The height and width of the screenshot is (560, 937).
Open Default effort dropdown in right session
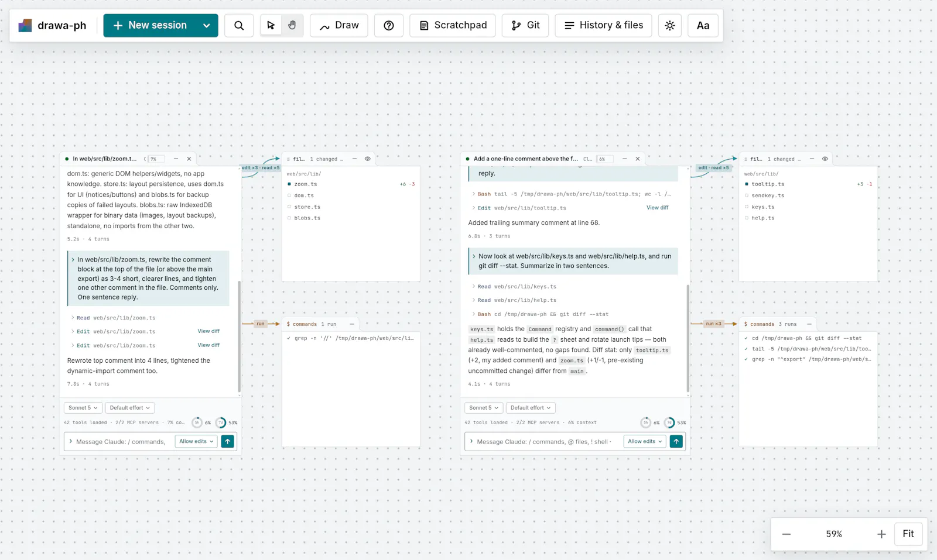(x=531, y=408)
